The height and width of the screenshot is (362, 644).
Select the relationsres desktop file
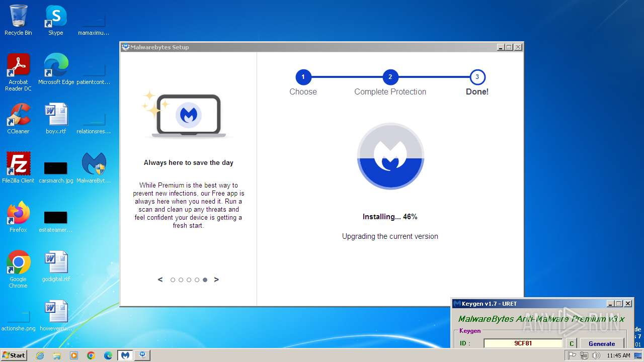coord(94,123)
